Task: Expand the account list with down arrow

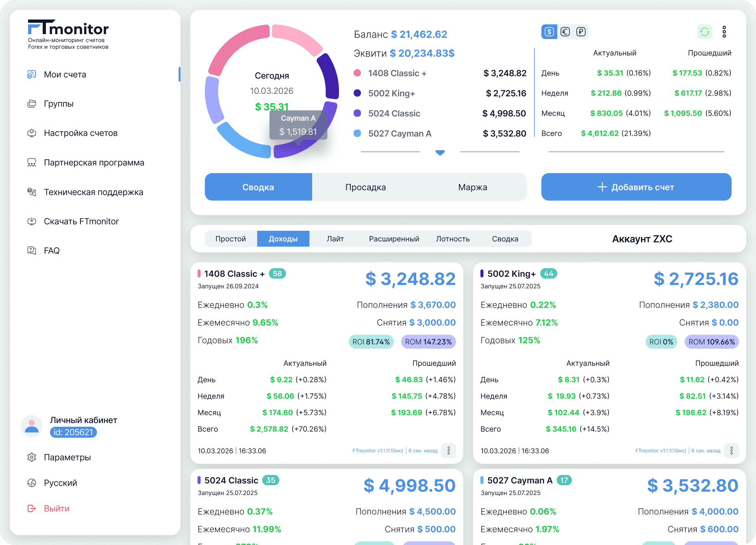Action: tap(440, 152)
